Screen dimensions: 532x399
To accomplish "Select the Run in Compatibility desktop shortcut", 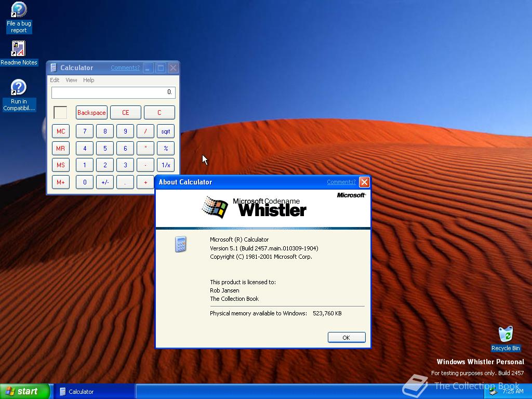I will tap(19, 95).
